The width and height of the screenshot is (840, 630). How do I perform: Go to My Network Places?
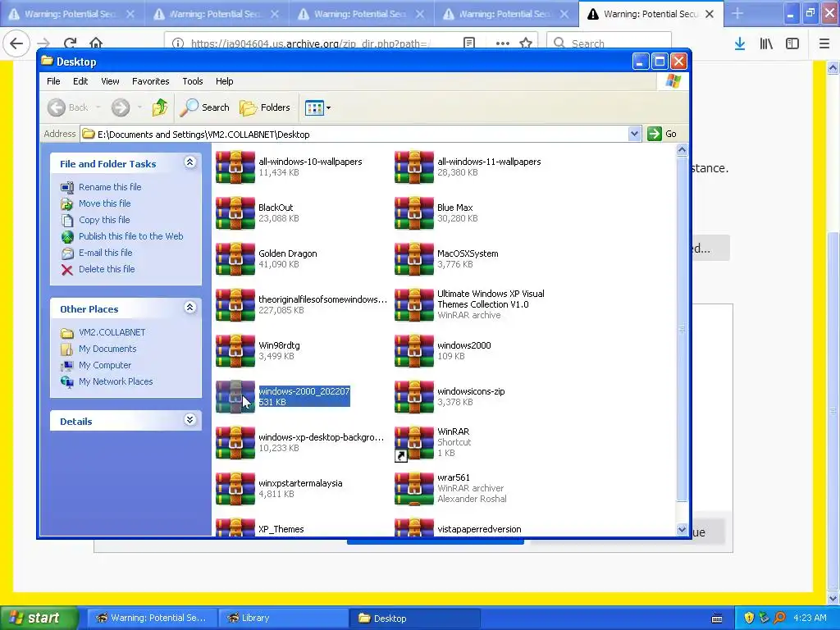(116, 381)
